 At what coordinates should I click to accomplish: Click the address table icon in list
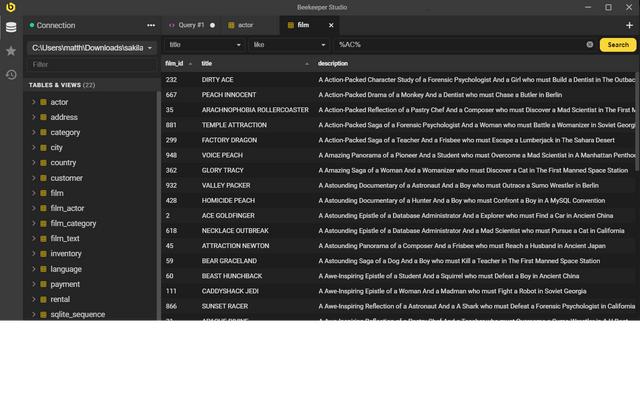pyautogui.click(x=43, y=117)
